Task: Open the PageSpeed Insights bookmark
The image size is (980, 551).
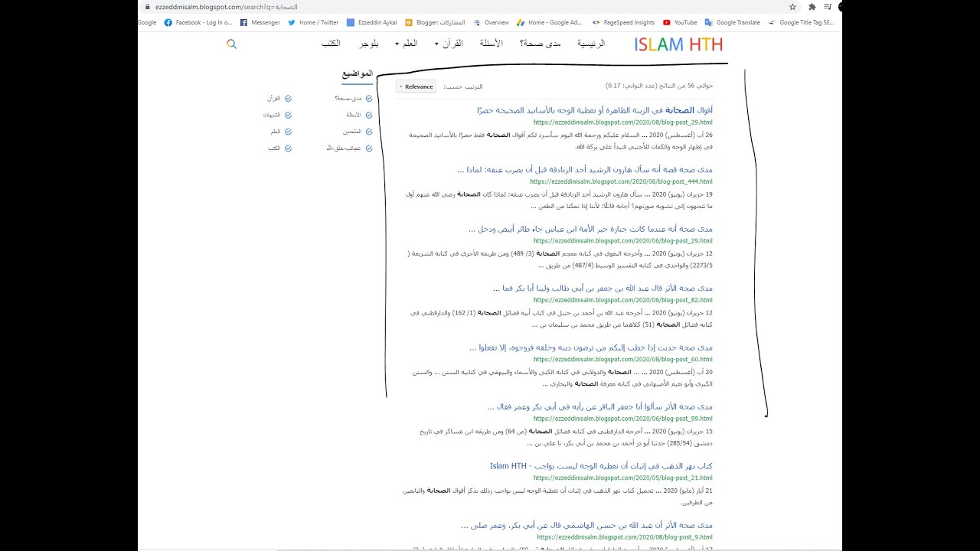Action: pyautogui.click(x=623, y=23)
